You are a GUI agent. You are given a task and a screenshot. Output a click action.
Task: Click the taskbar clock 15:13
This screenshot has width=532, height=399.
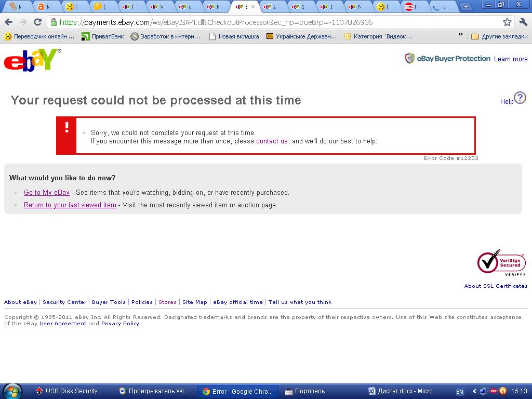(519, 391)
